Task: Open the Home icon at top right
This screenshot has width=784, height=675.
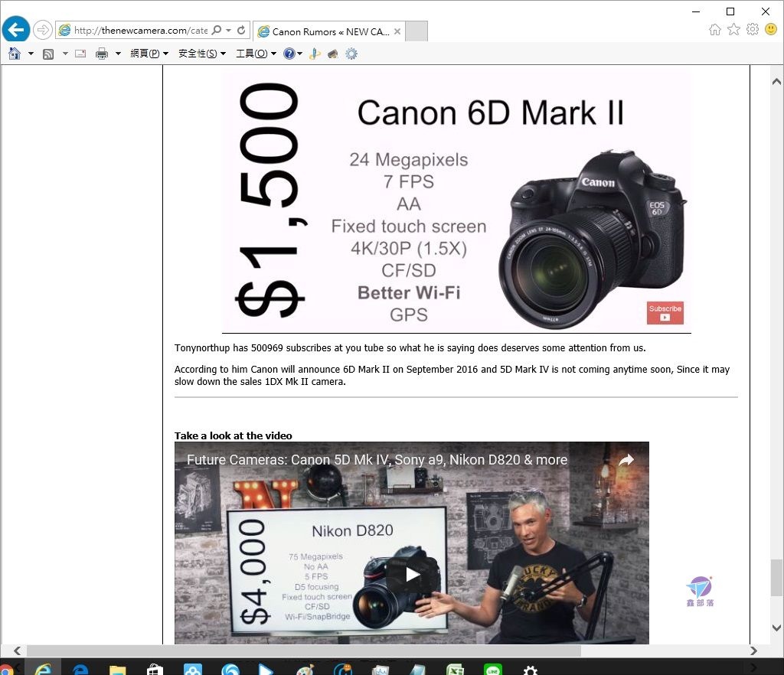Action: pos(715,30)
